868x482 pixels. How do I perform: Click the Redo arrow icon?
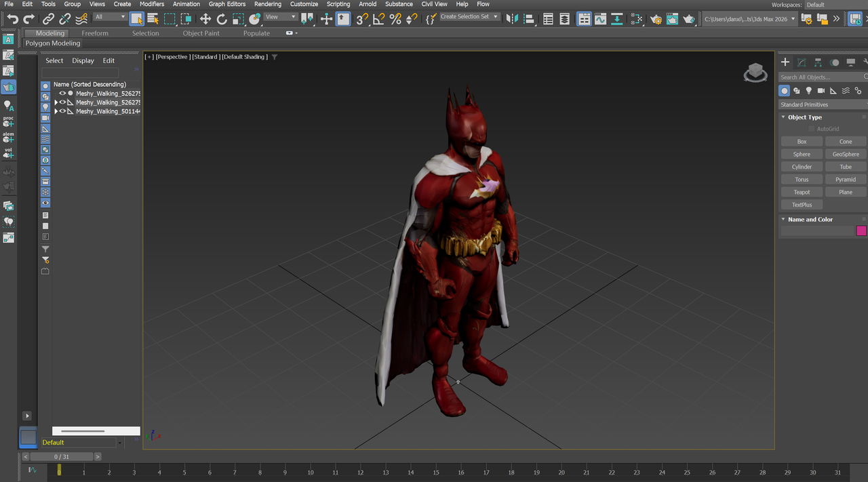[28, 19]
